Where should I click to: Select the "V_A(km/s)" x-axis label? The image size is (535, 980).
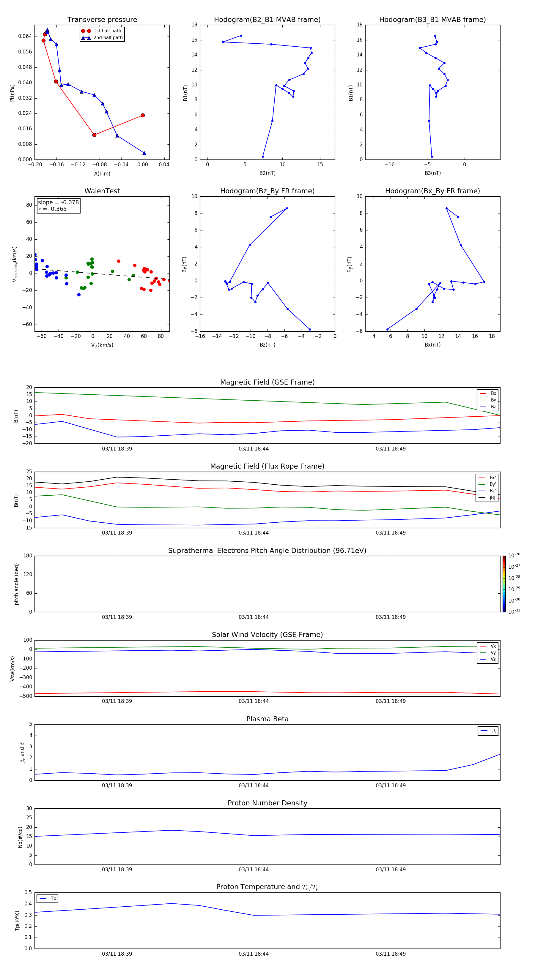tap(102, 345)
